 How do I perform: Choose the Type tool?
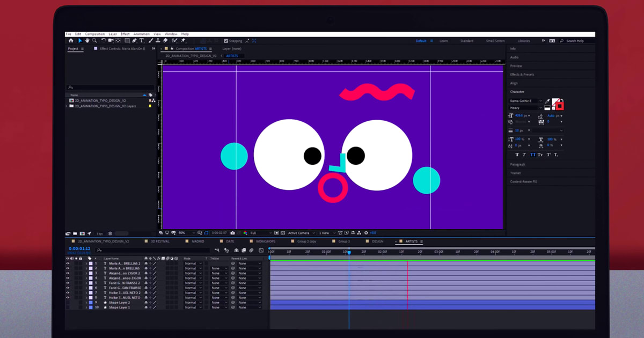pyautogui.click(x=142, y=40)
